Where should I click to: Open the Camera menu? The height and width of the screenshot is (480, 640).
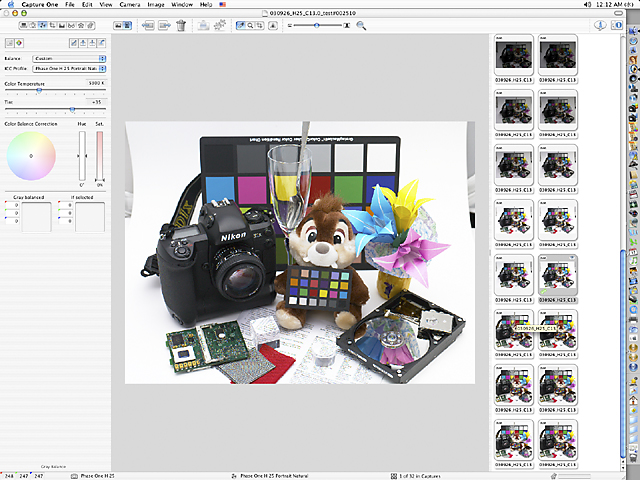point(130,4)
